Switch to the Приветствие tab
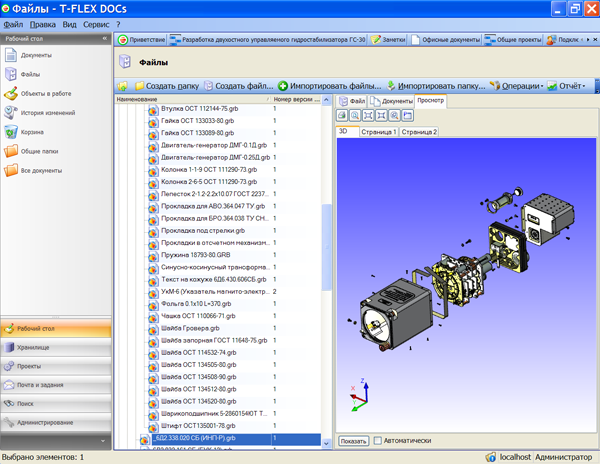 (x=141, y=39)
